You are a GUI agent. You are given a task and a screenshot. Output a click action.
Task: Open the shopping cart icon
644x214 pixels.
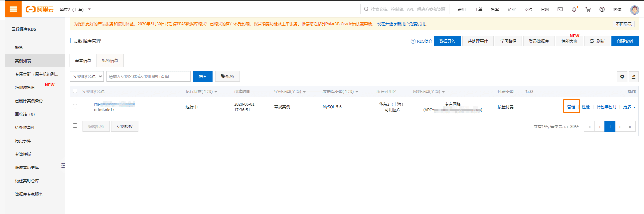click(x=588, y=9)
